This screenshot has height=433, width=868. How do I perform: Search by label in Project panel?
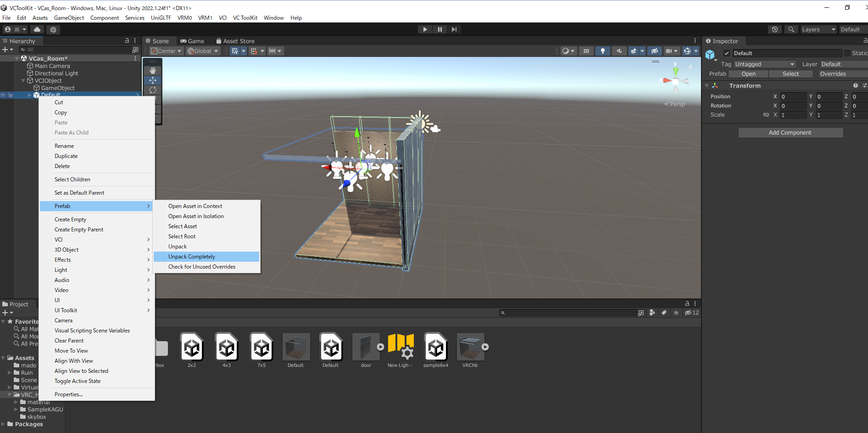pos(664,313)
